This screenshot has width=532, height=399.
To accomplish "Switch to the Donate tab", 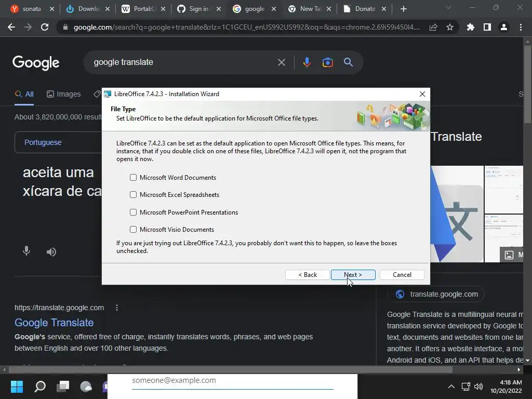I will pos(365,9).
